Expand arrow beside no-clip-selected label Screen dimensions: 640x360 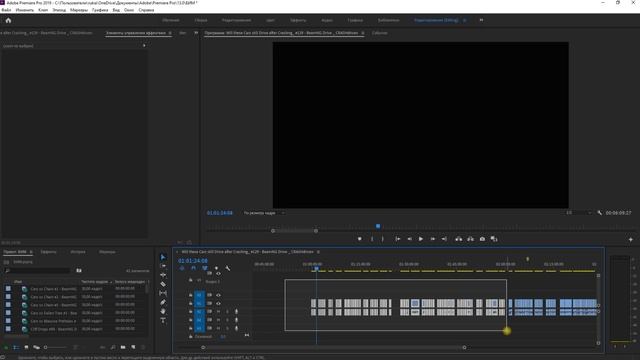coord(144,46)
